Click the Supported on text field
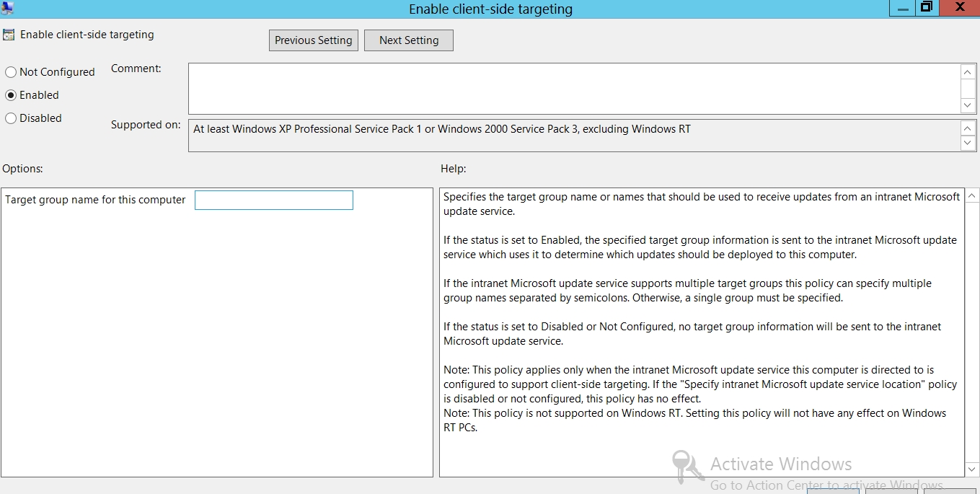The width and height of the screenshot is (980, 494). [x=573, y=136]
